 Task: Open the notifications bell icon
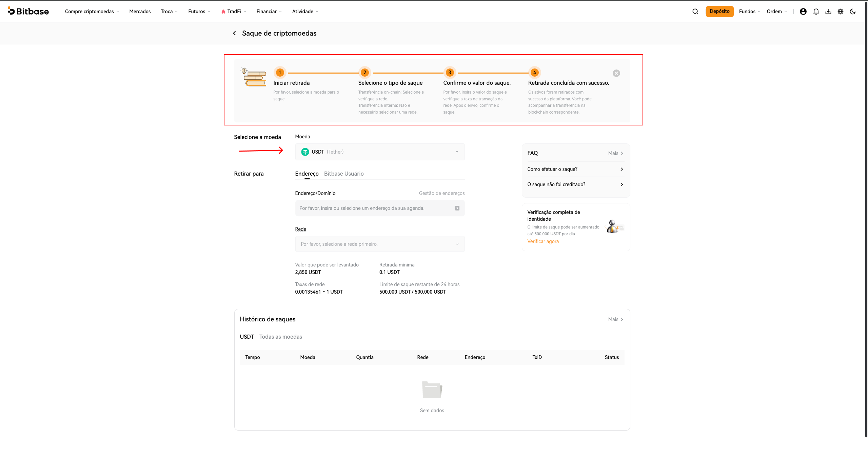point(816,12)
